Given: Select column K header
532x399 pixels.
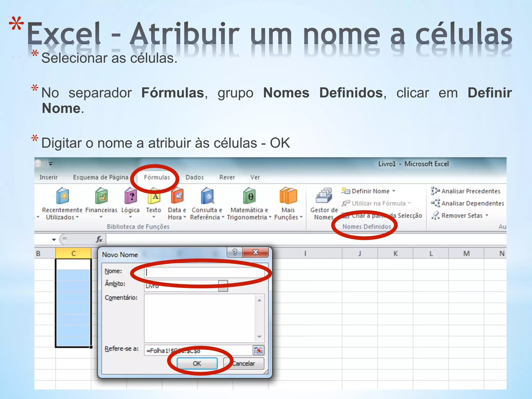Looking at the screenshot, I should click(x=395, y=253).
